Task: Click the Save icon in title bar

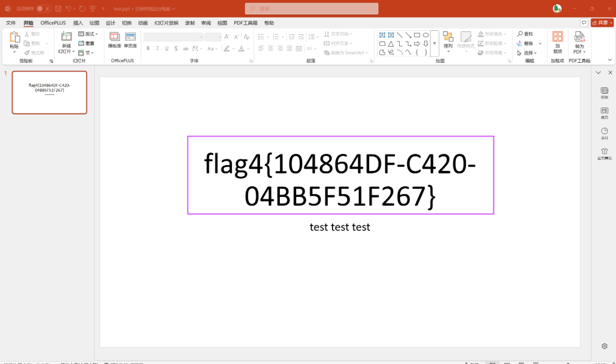Action: coord(58,9)
